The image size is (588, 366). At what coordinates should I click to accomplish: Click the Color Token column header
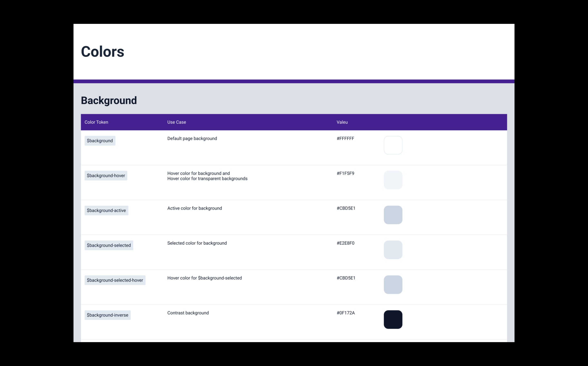point(96,122)
